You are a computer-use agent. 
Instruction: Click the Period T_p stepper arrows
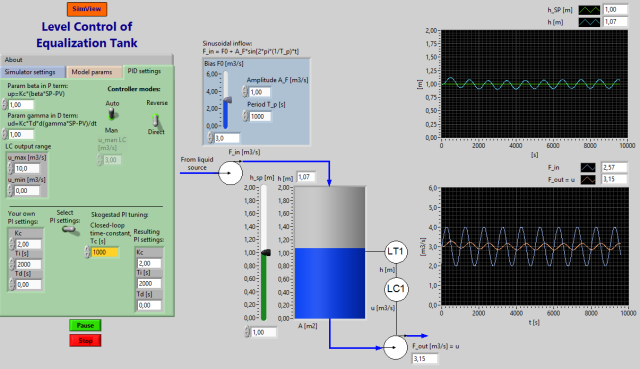point(244,116)
